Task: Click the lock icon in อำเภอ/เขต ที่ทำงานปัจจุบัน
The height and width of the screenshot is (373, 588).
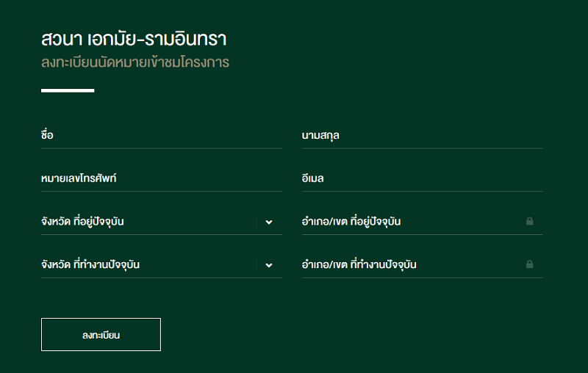Action: click(529, 264)
